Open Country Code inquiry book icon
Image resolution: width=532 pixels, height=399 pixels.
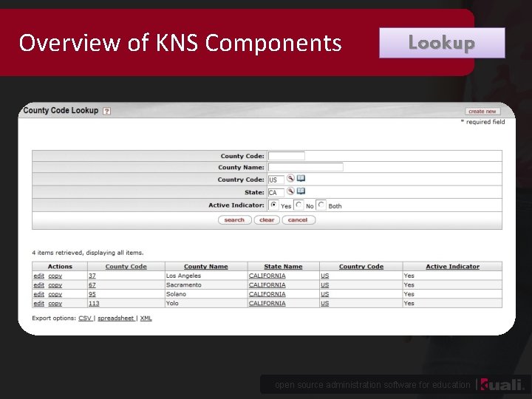click(301, 178)
